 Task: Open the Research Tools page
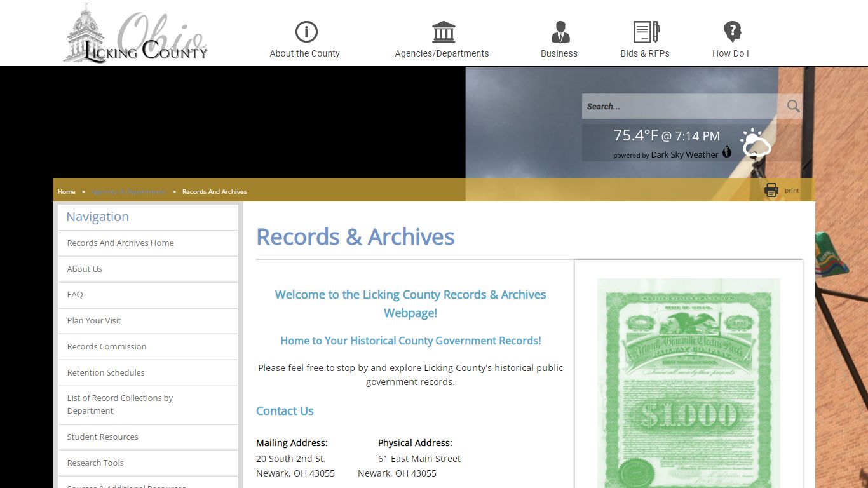tap(148, 463)
